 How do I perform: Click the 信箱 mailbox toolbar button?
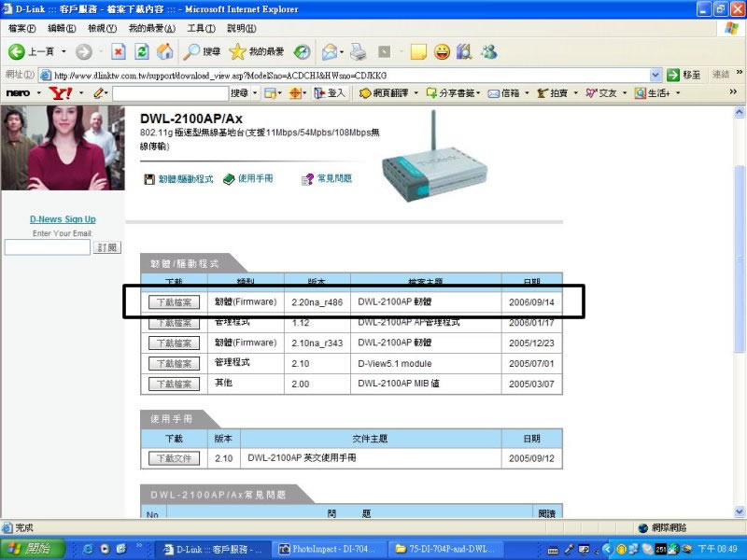click(504, 92)
